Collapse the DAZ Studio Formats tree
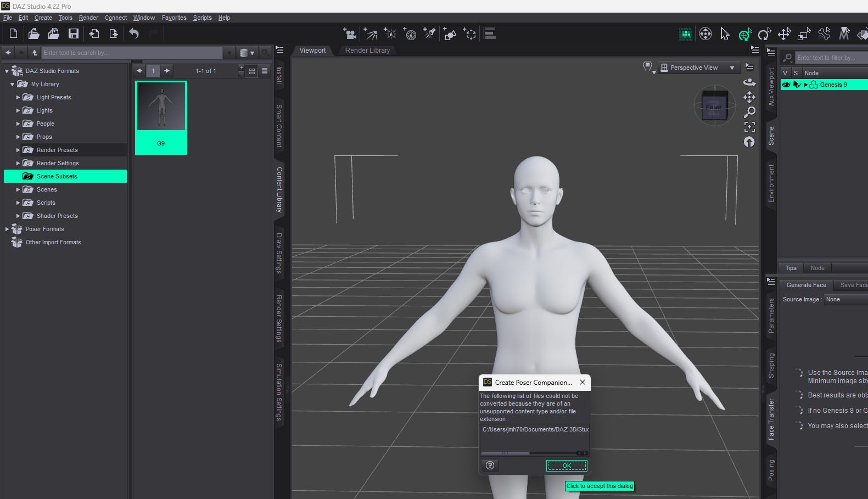The height and width of the screenshot is (499, 868). [7, 71]
